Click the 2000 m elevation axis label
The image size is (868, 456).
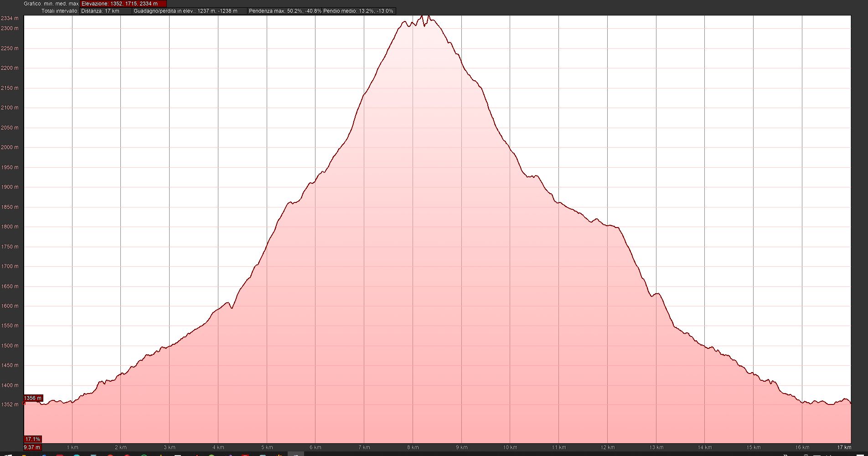pyautogui.click(x=10, y=147)
